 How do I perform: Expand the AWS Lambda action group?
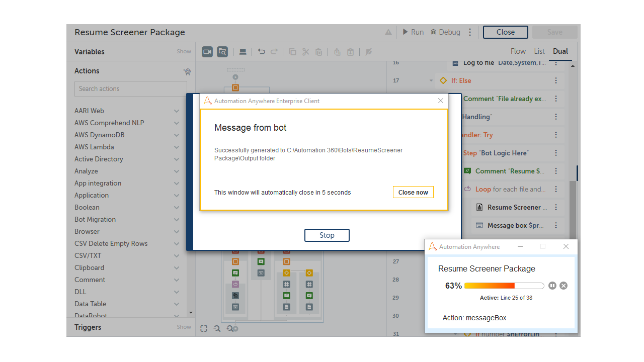[x=177, y=147]
